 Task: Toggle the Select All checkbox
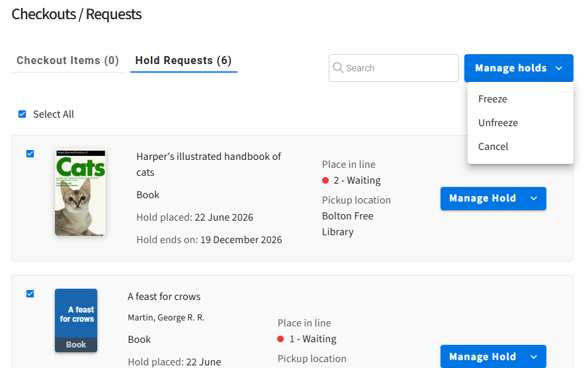[x=22, y=114]
